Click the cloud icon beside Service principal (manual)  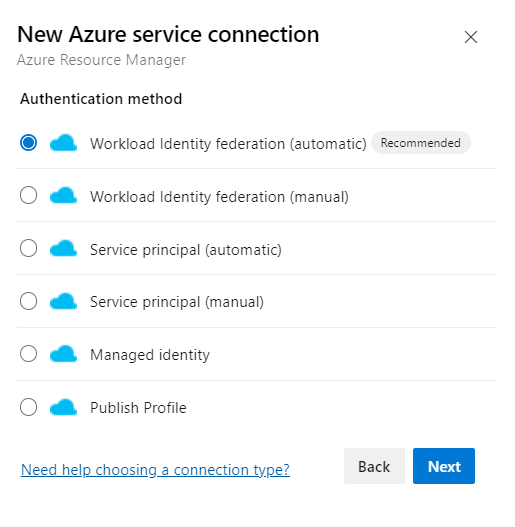63,301
